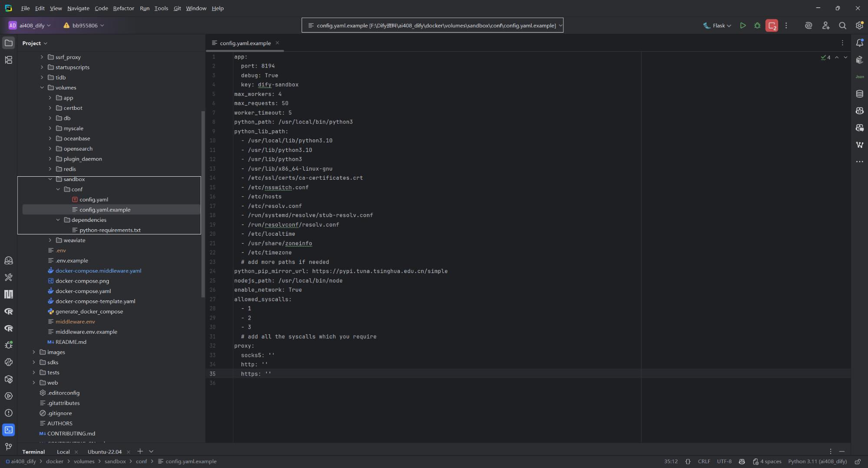The width and height of the screenshot is (868, 468).
Task: Click the project tree vertical scrollbar
Action: (x=203, y=204)
